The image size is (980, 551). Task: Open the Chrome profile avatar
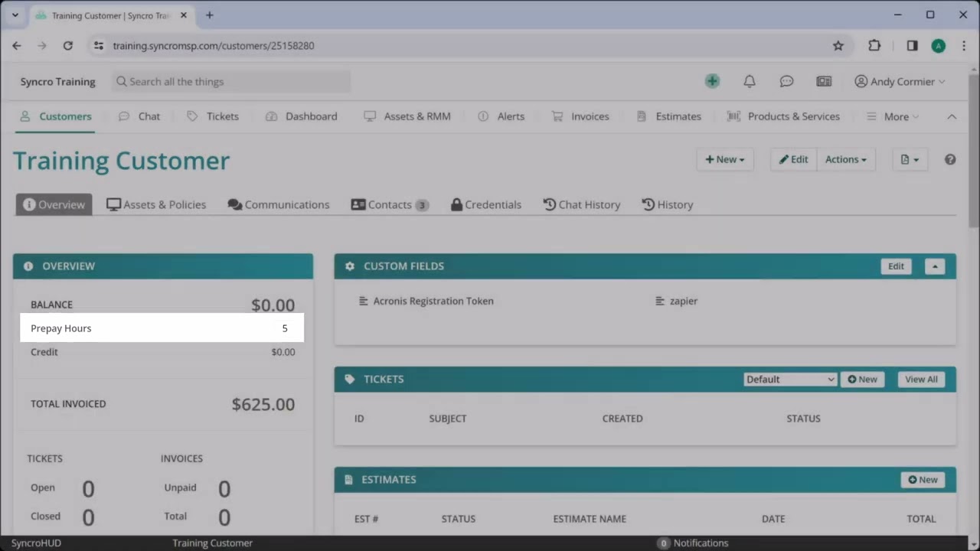click(938, 46)
